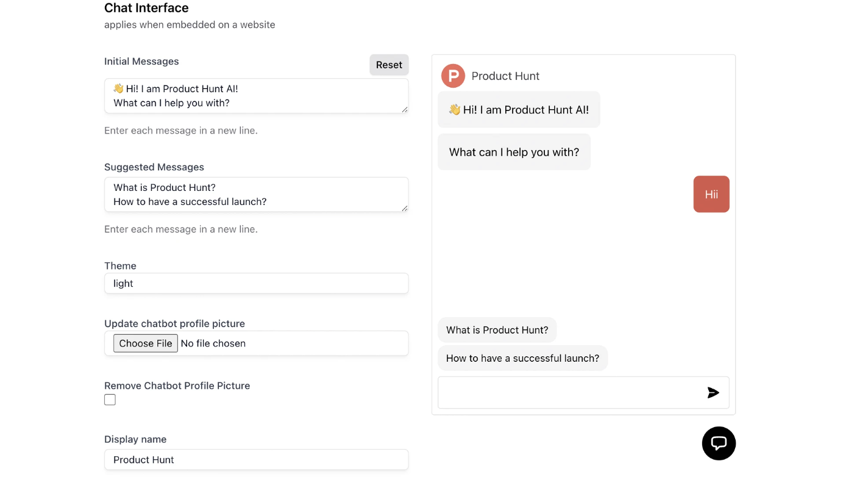The width and height of the screenshot is (868, 488).
Task: Select the suggested message What is Product Hunt?
Action: pyautogui.click(x=497, y=329)
